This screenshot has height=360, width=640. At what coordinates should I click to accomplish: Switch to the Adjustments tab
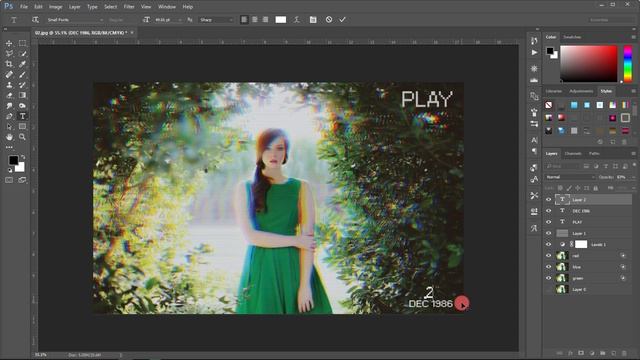pyautogui.click(x=581, y=91)
